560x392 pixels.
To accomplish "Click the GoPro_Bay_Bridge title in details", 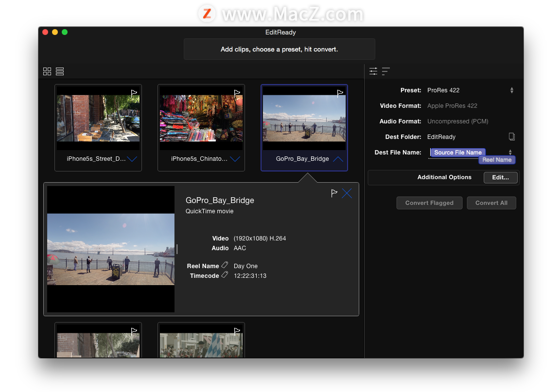I will point(220,200).
